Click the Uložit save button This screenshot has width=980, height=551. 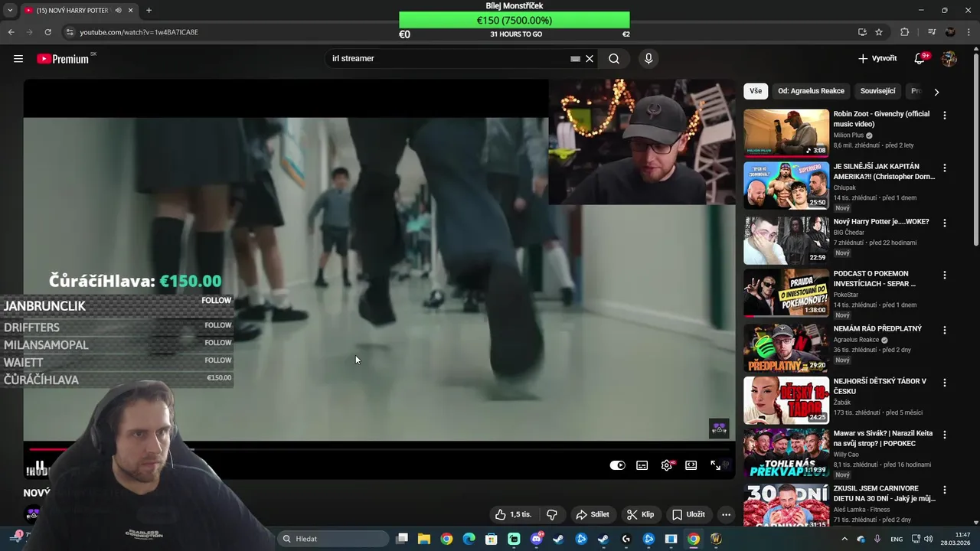[x=688, y=515]
